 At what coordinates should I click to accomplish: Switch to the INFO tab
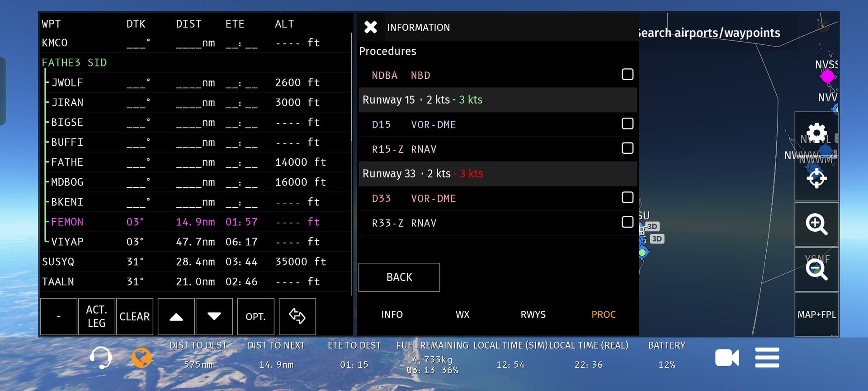[392, 315]
